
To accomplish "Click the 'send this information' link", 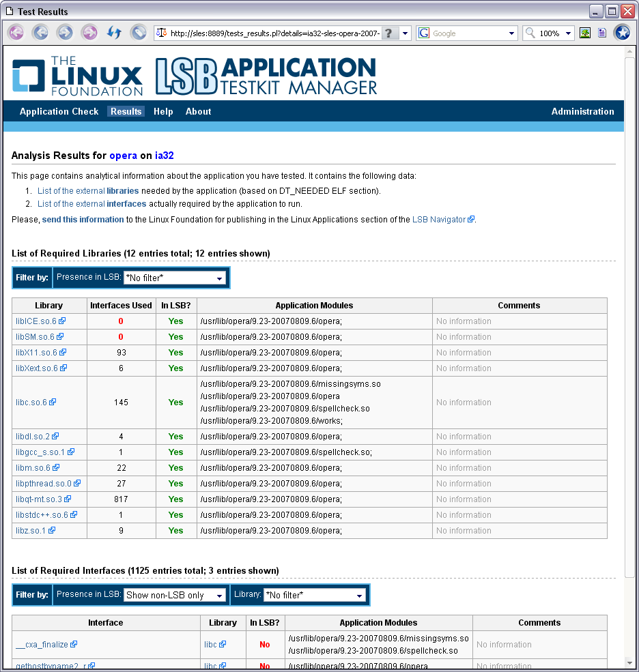I will click(x=83, y=220).
